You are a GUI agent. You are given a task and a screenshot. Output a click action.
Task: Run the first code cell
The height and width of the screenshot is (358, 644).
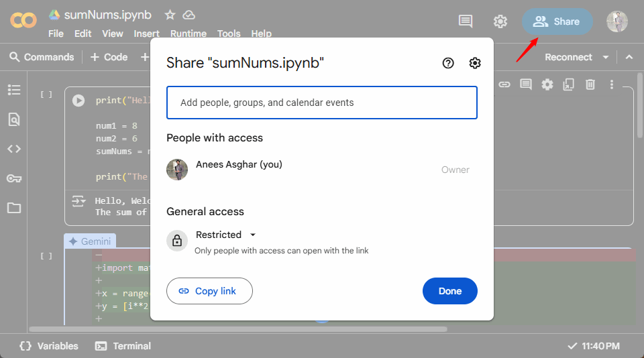point(78,101)
